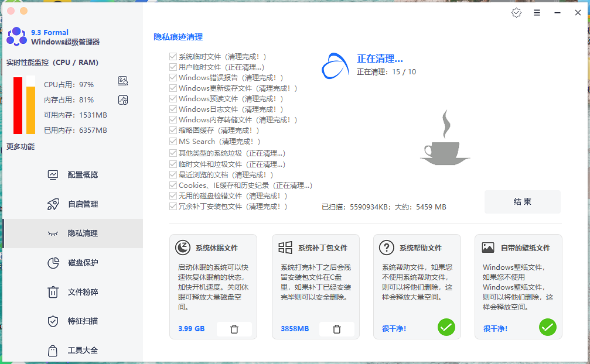
Task: Click the gray coffee cup image
Action: click(445, 138)
